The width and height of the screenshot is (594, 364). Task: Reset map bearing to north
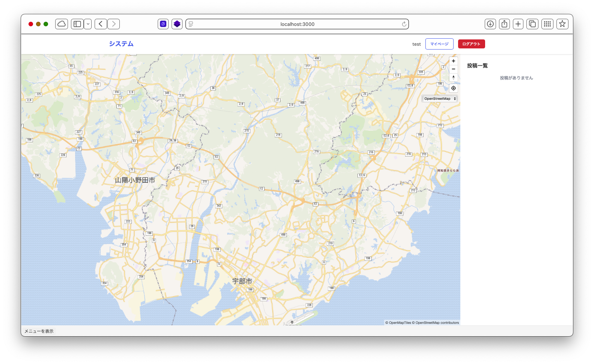coord(454,77)
